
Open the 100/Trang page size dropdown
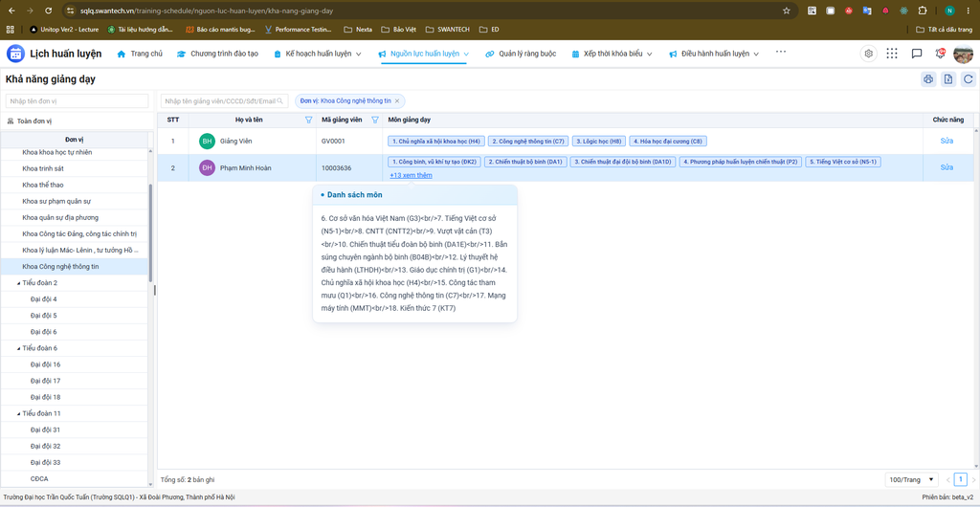point(912,479)
